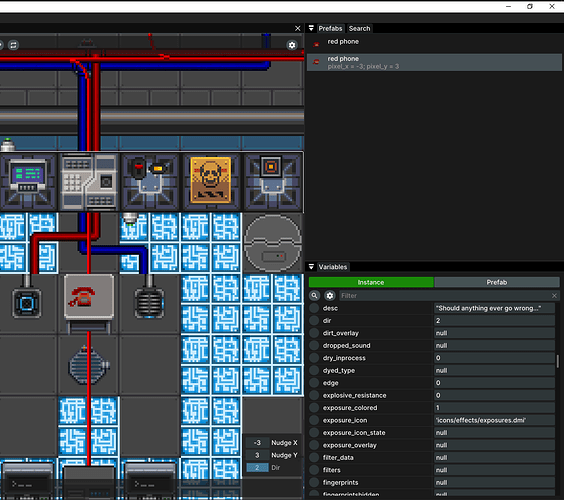Open map options gear in the viewport

292,45
